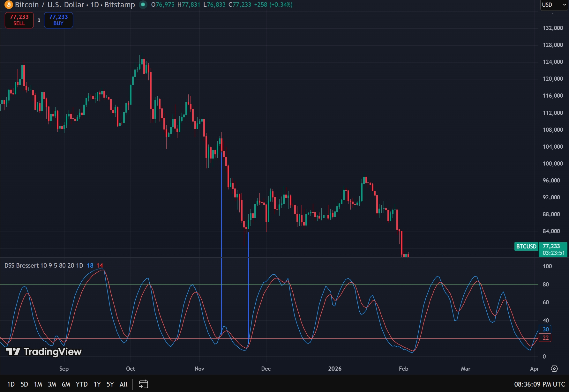Click the DSS Bressert indicator legend
Viewport: 569px width, 392px height.
[44, 265]
